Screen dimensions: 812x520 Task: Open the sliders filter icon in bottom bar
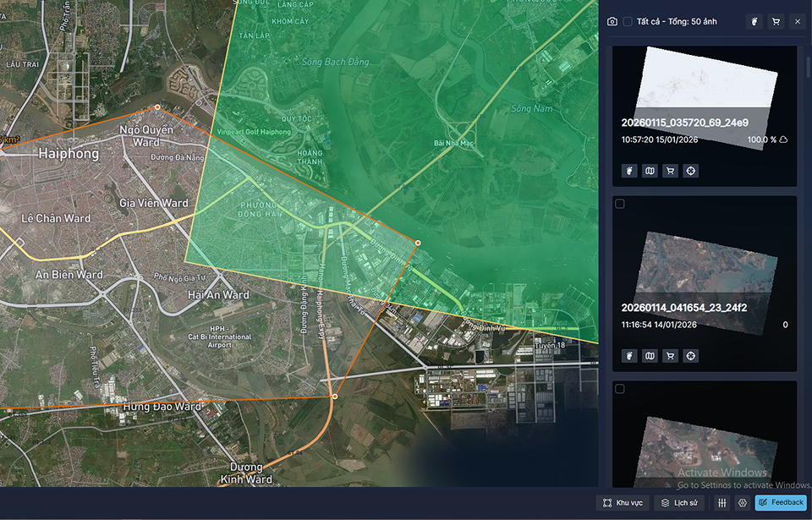pyautogui.click(x=721, y=503)
